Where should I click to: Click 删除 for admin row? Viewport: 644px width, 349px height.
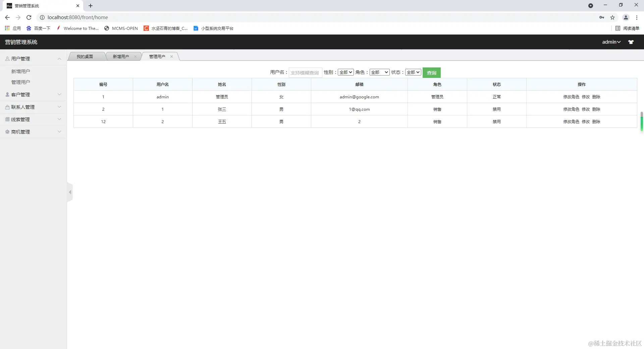(x=596, y=97)
